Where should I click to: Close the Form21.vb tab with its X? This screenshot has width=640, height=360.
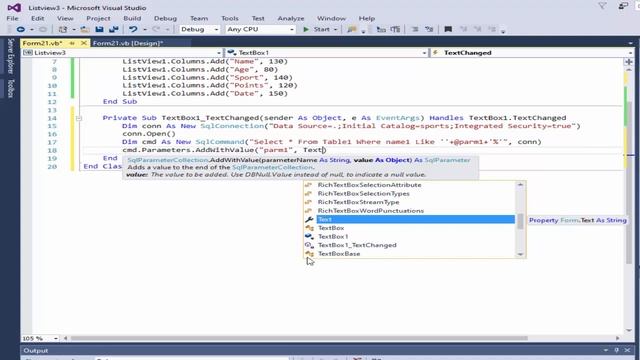coord(84,43)
